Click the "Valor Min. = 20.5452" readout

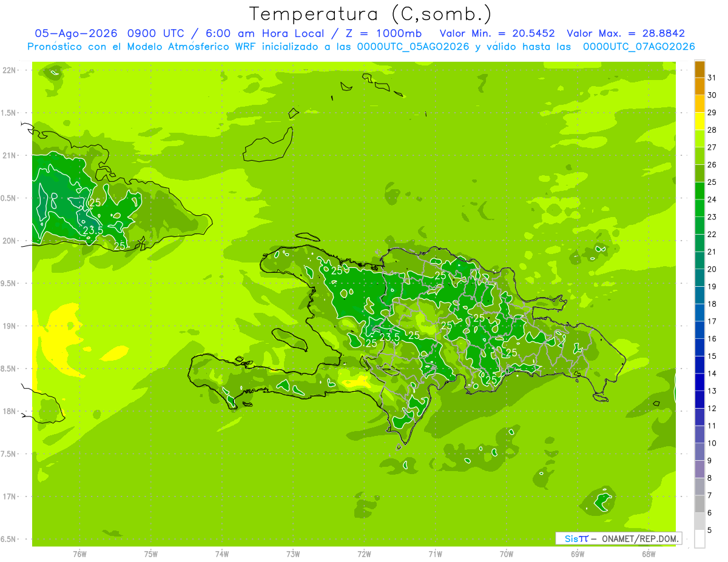(x=497, y=33)
